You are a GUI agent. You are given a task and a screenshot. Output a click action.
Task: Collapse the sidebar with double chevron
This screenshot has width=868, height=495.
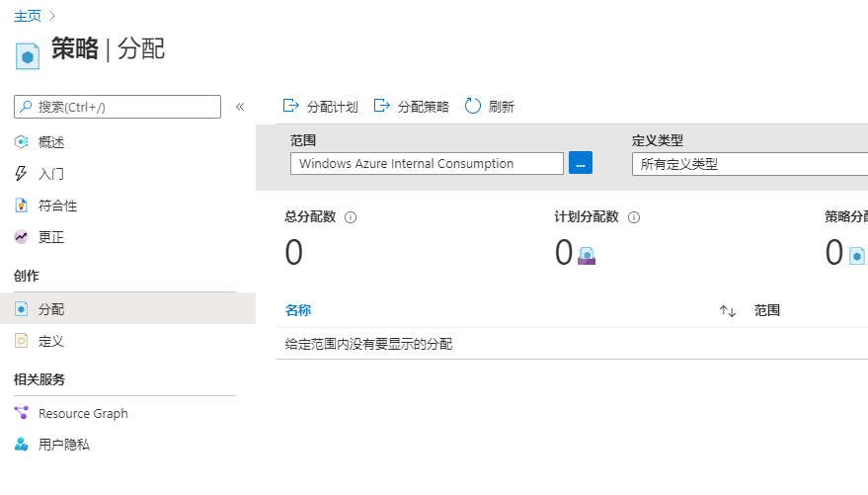(x=240, y=107)
